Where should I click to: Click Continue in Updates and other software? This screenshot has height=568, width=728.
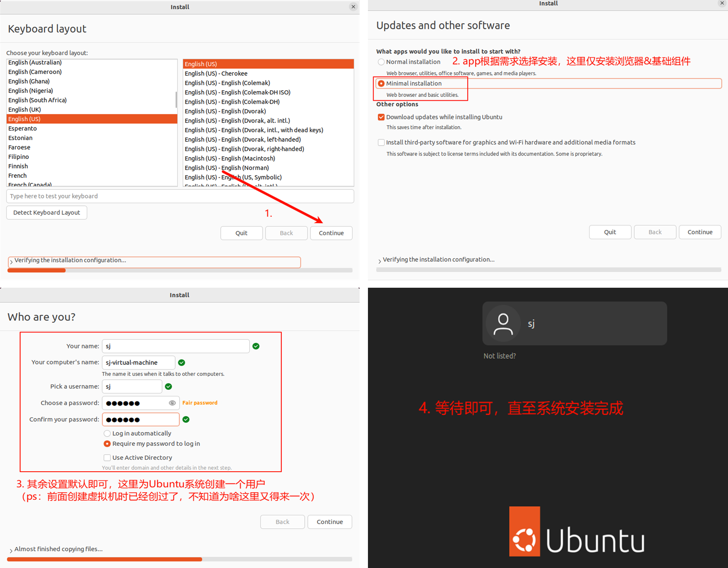tap(700, 232)
